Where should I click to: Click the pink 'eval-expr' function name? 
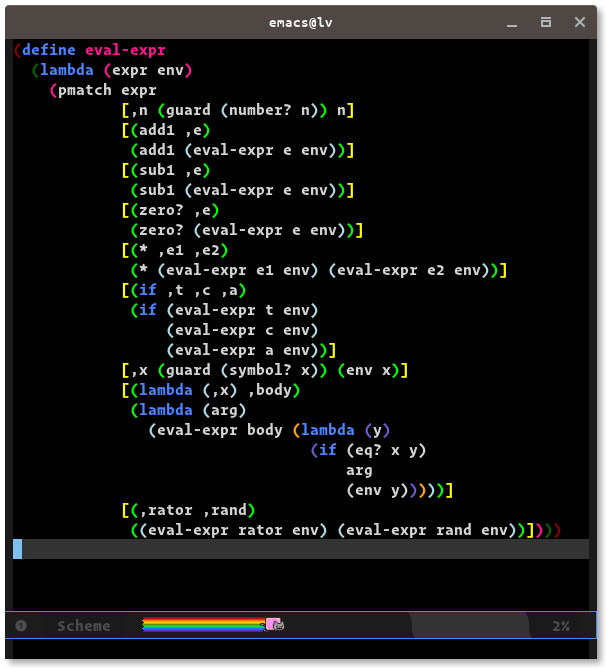tap(125, 50)
